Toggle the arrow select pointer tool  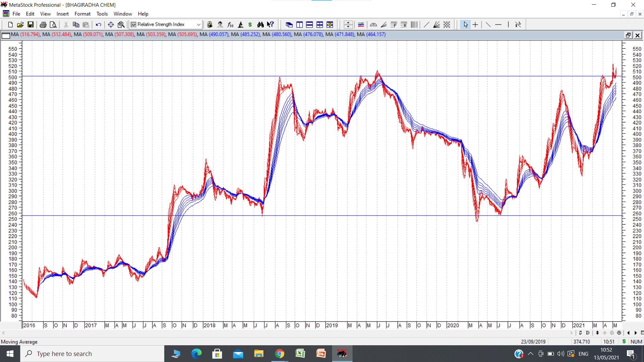pyautogui.click(x=465, y=24)
